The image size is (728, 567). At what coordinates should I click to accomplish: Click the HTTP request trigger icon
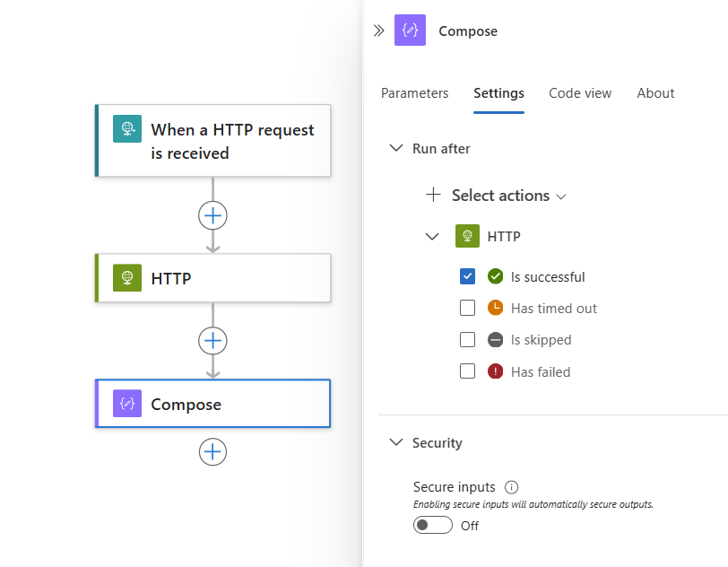127,129
